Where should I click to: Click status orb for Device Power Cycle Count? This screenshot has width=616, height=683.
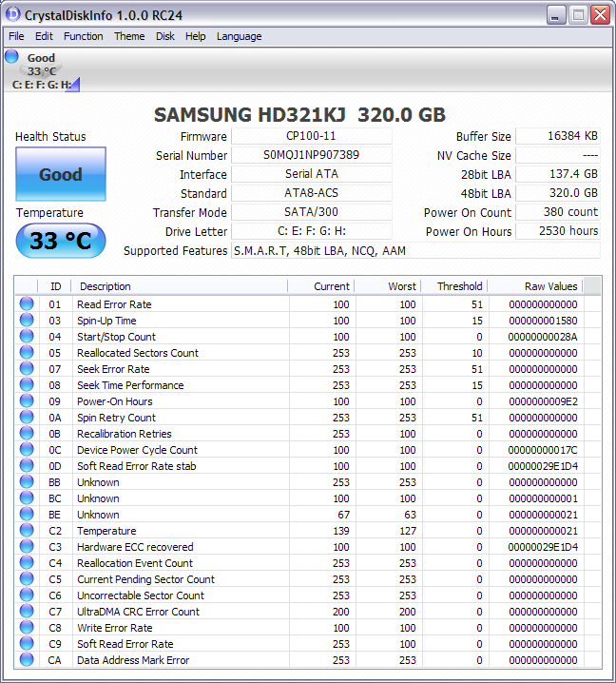[x=27, y=449]
